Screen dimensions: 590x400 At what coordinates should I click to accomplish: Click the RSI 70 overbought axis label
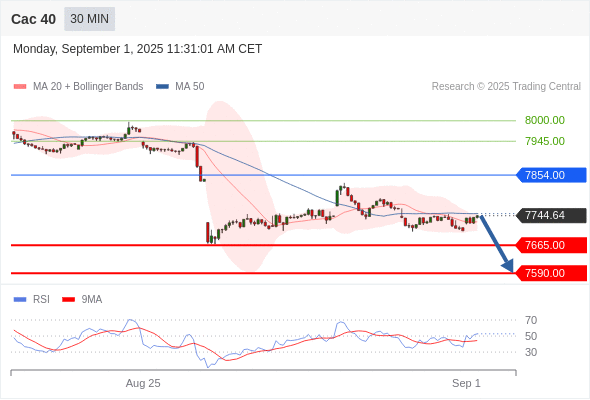[531, 320]
